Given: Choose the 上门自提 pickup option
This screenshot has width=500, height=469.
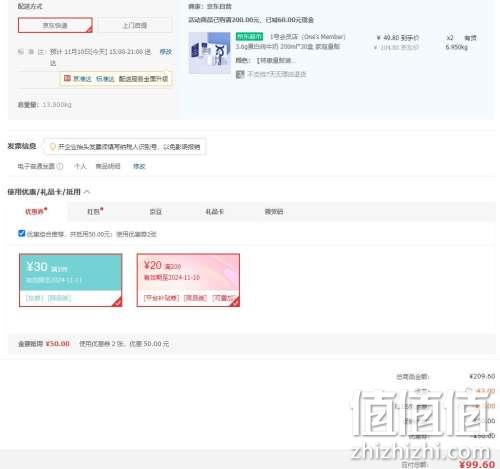Looking at the screenshot, I should click(135, 25).
